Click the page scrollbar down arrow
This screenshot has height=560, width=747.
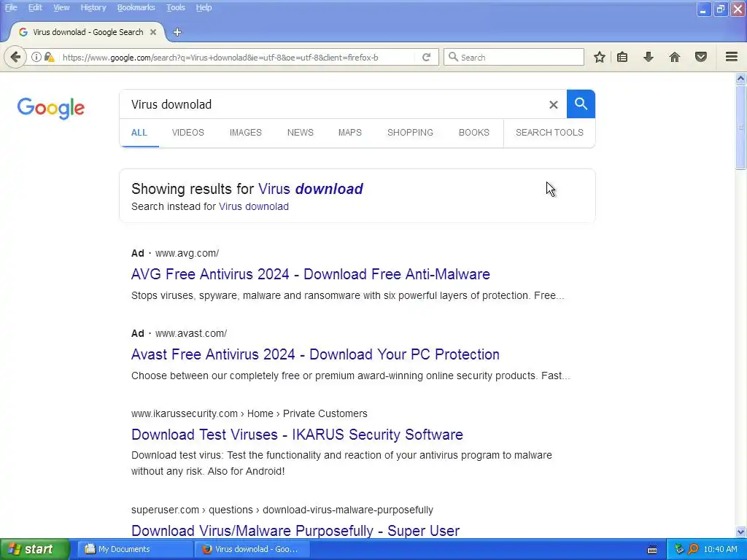click(740, 532)
